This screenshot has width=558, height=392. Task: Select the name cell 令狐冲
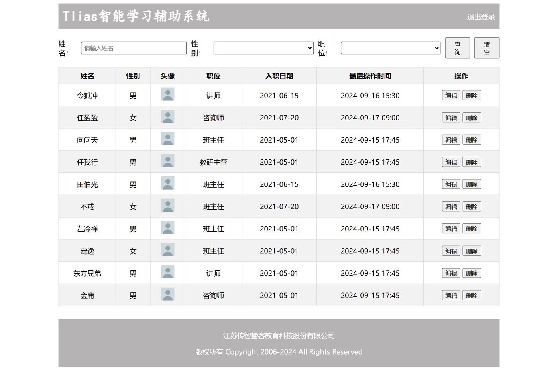coord(87,96)
